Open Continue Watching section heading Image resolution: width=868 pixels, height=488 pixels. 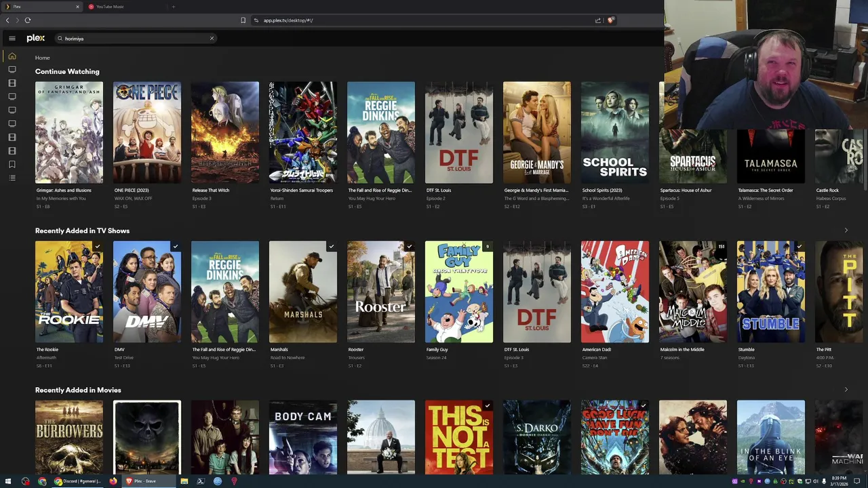pyautogui.click(x=67, y=71)
